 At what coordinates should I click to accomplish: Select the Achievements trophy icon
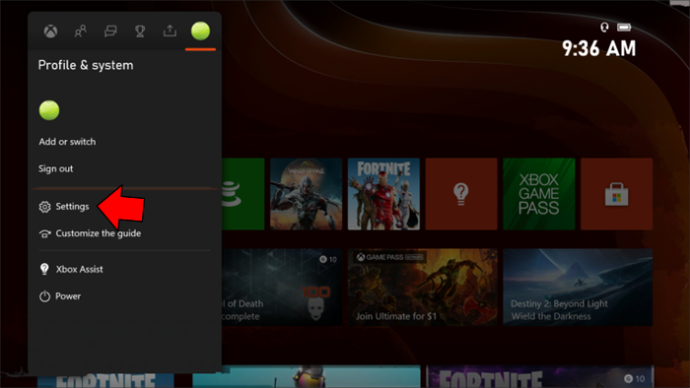[x=140, y=31]
